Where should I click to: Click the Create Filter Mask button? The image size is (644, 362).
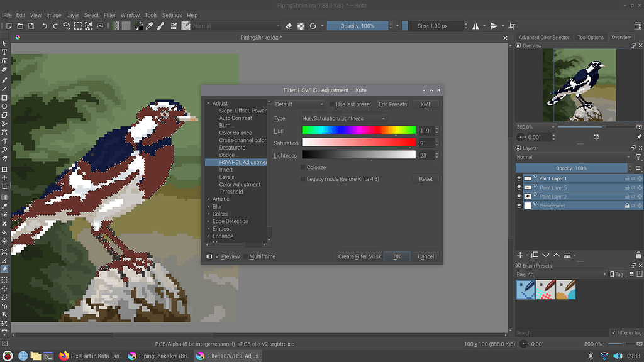tap(359, 256)
